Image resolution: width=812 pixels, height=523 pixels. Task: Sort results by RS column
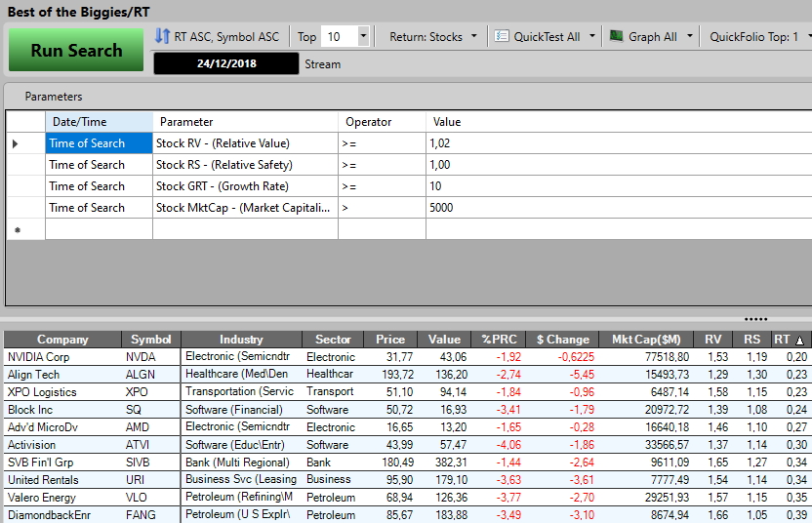(x=751, y=340)
